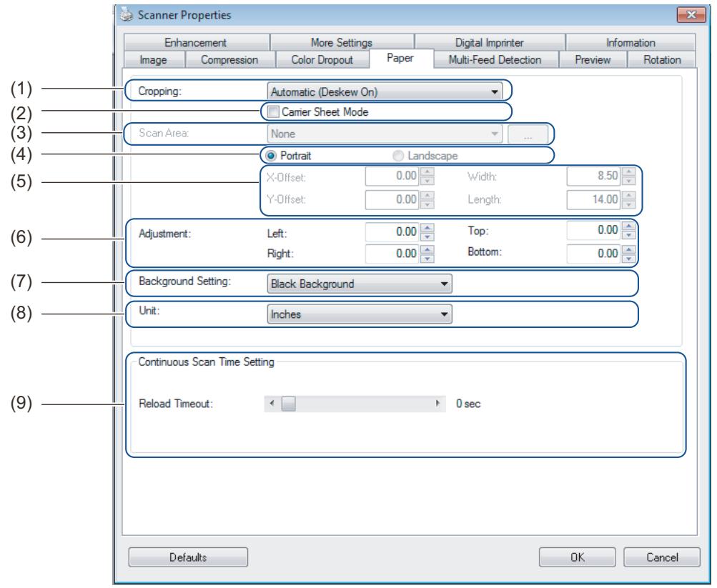Click the Length value field
The width and height of the screenshot is (717, 588).
[593, 199]
